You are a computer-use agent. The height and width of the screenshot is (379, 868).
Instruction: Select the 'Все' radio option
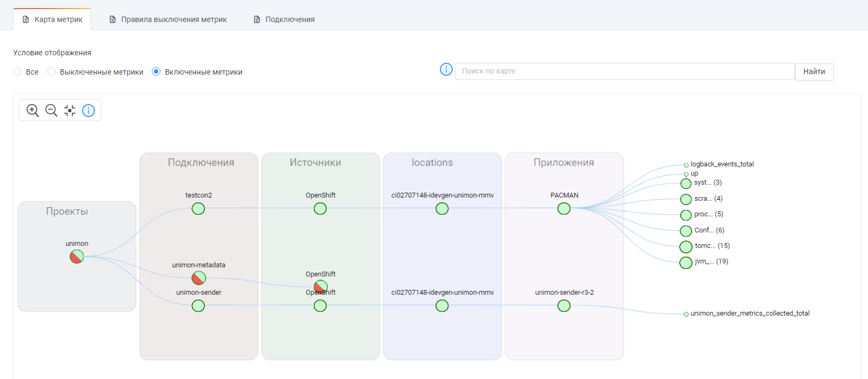point(17,71)
